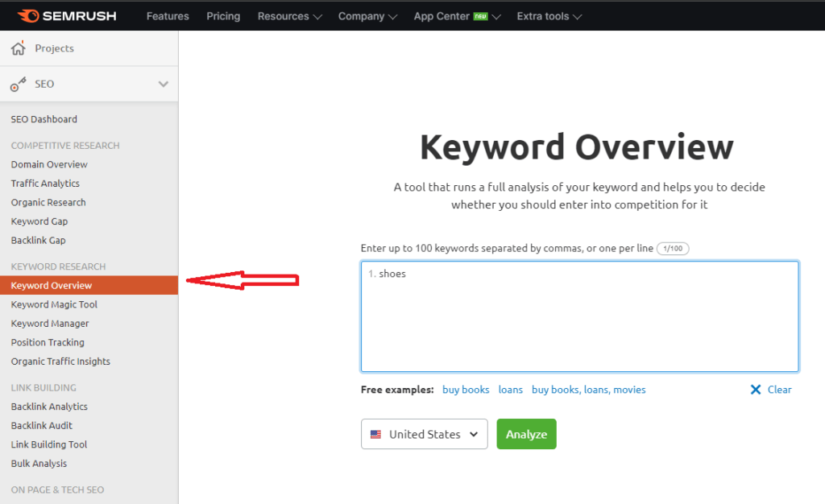Click the Semrush flame logo

[27, 15]
